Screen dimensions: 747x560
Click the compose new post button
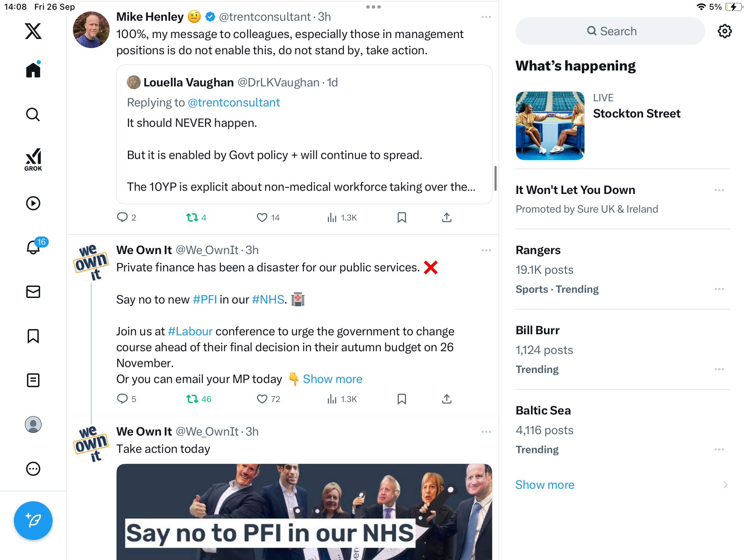[x=33, y=521]
